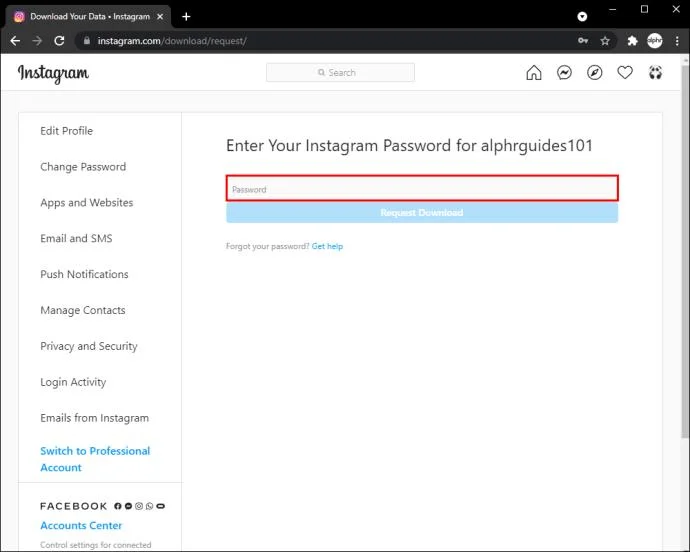This screenshot has width=690, height=552.
Task: Open Messenger direct messages icon
Action: 564,73
